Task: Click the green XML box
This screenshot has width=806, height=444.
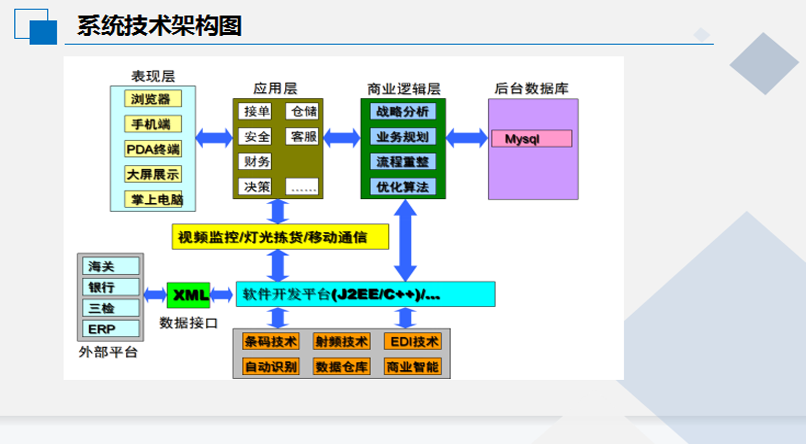Action: pyautogui.click(x=189, y=295)
